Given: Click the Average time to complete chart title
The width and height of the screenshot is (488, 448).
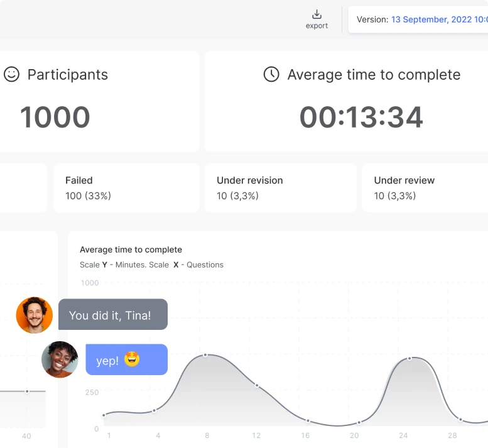Looking at the screenshot, I should [x=131, y=249].
